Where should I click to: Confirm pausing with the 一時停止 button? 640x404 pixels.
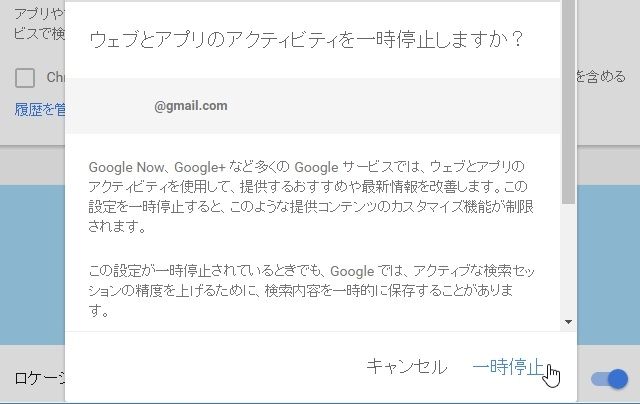point(508,366)
